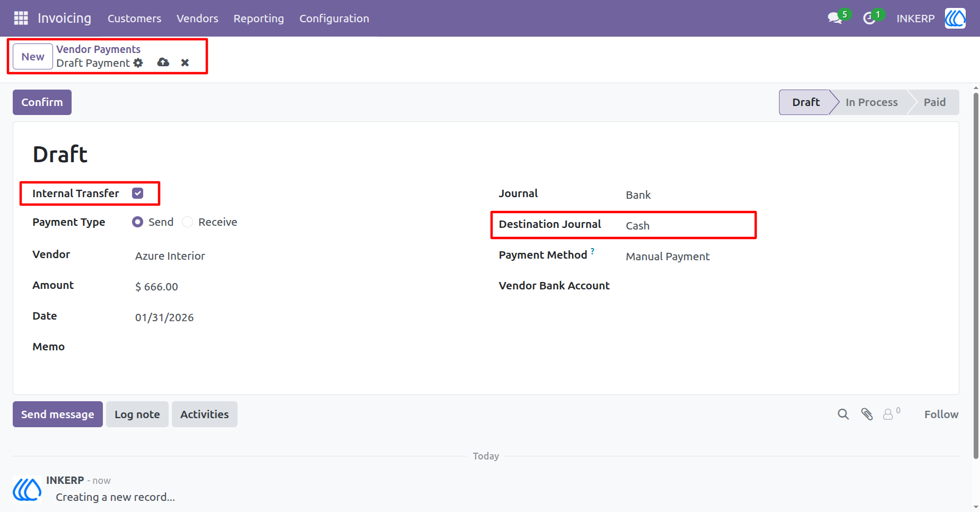Click the gear actions icon beside Draft Payment
The height and width of the screenshot is (512, 980).
[x=138, y=63]
